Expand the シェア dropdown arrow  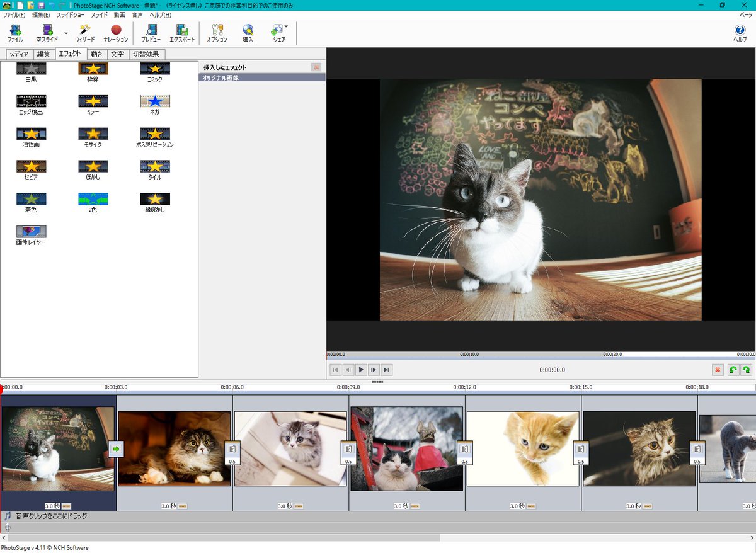[286, 27]
